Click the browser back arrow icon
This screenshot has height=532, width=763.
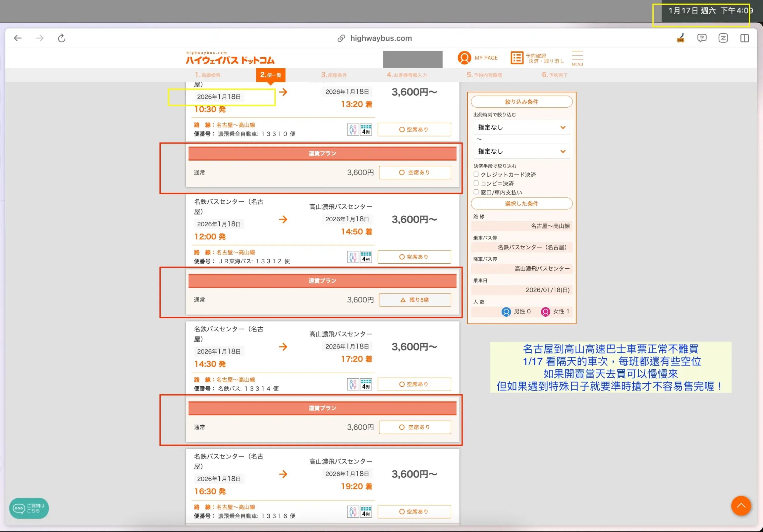[18, 38]
